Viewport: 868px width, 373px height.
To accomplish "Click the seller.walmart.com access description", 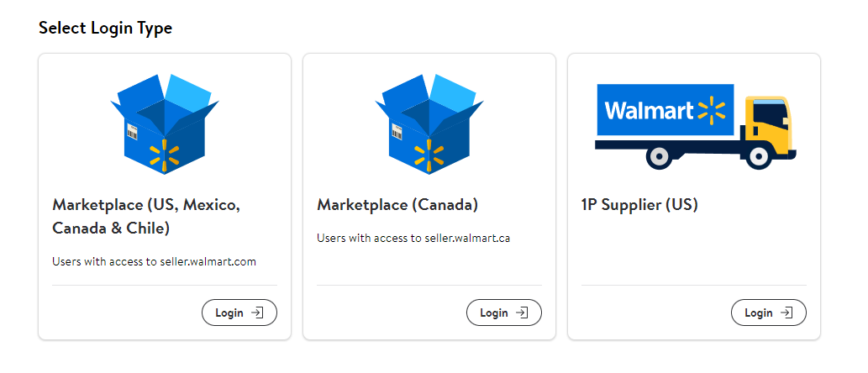I will point(154,261).
